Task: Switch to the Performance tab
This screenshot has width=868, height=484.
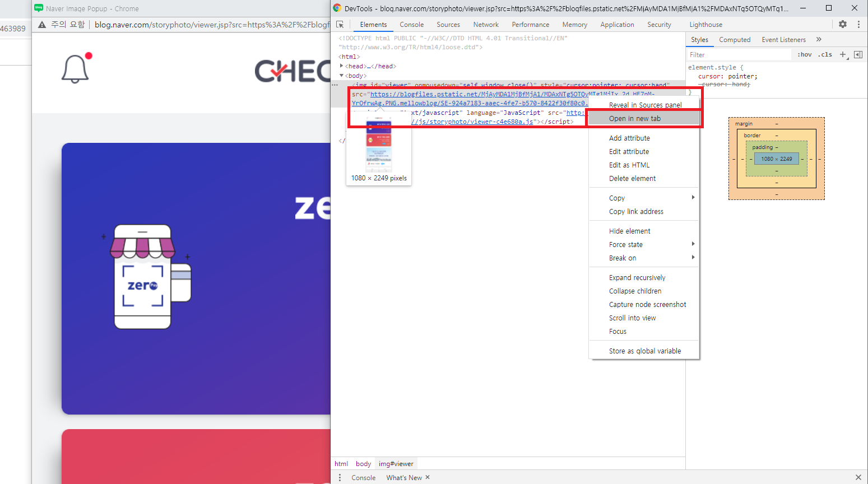Action: tap(530, 25)
